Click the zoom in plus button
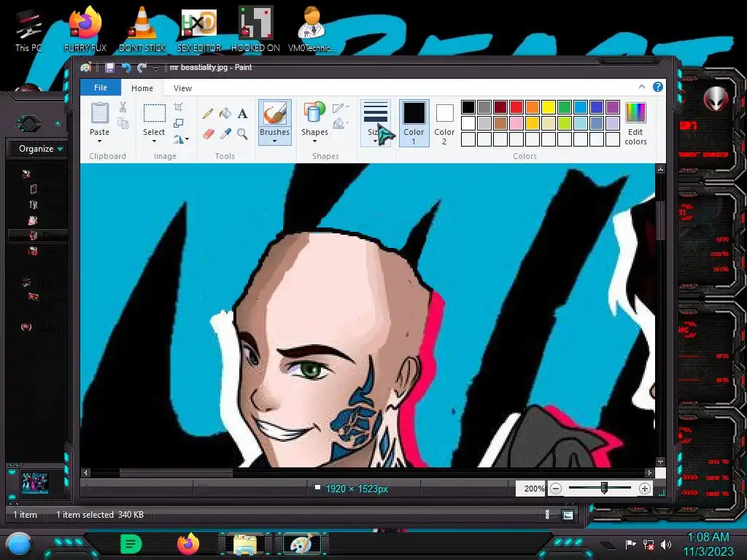 (645, 489)
